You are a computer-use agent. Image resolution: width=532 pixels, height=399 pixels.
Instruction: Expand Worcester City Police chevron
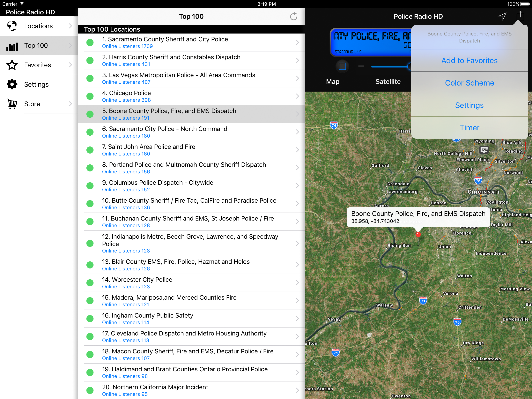(297, 283)
